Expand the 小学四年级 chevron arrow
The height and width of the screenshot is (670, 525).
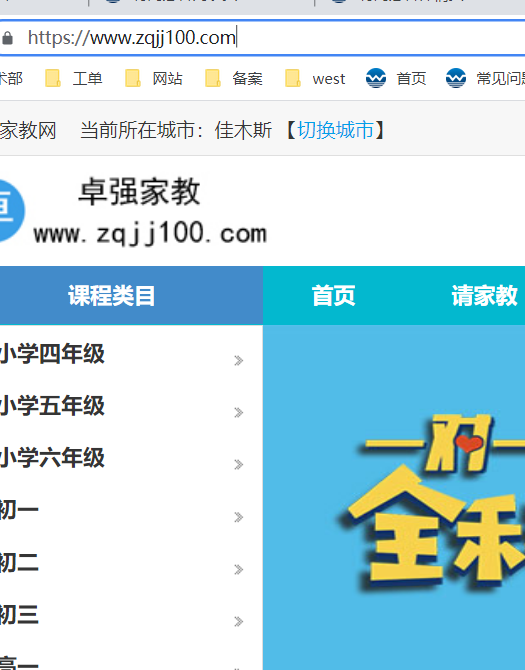pyautogui.click(x=239, y=361)
